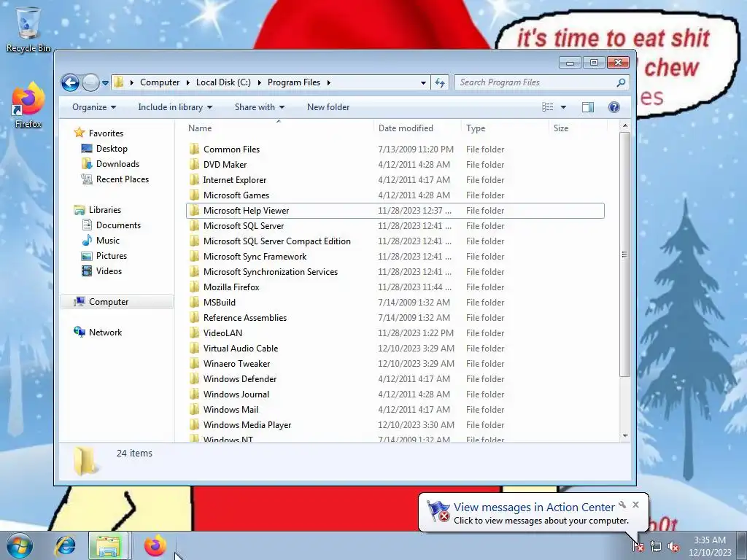Open the view options dropdown arrow
This screenshot has width=747, height=560.
click(x=563, y=107)
